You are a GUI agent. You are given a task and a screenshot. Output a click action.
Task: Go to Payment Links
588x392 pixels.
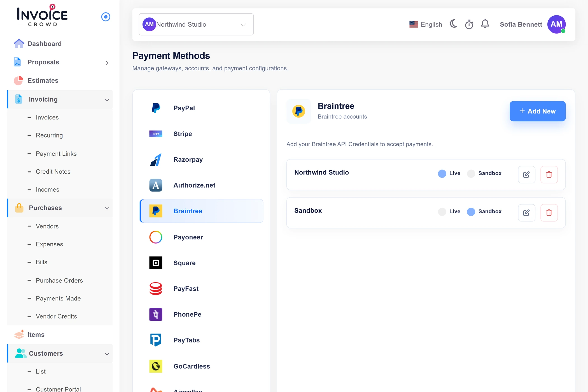(56, 153)
